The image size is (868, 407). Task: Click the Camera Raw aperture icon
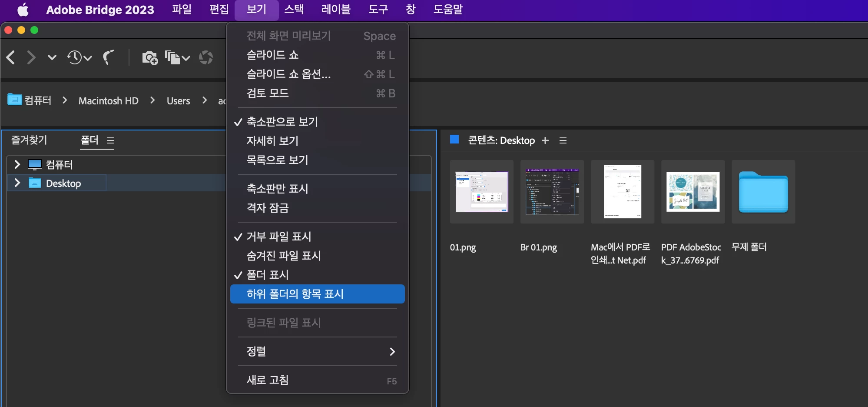tap(206, 57)
